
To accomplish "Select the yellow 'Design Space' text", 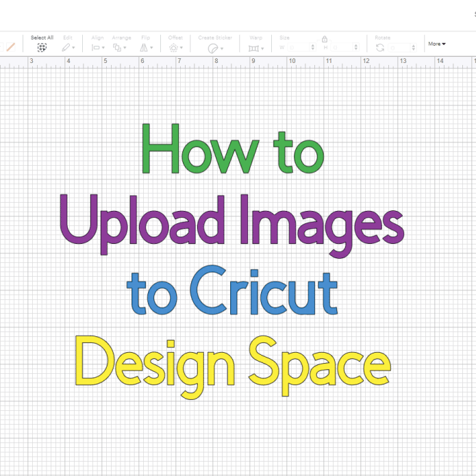I will pos(233,366).
